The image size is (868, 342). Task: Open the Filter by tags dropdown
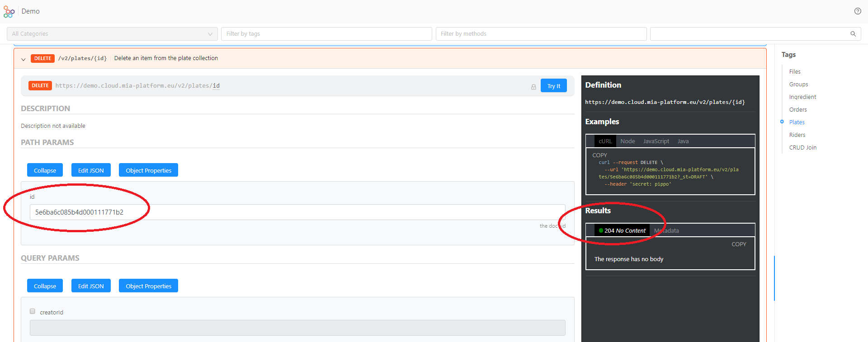[326, 34]
